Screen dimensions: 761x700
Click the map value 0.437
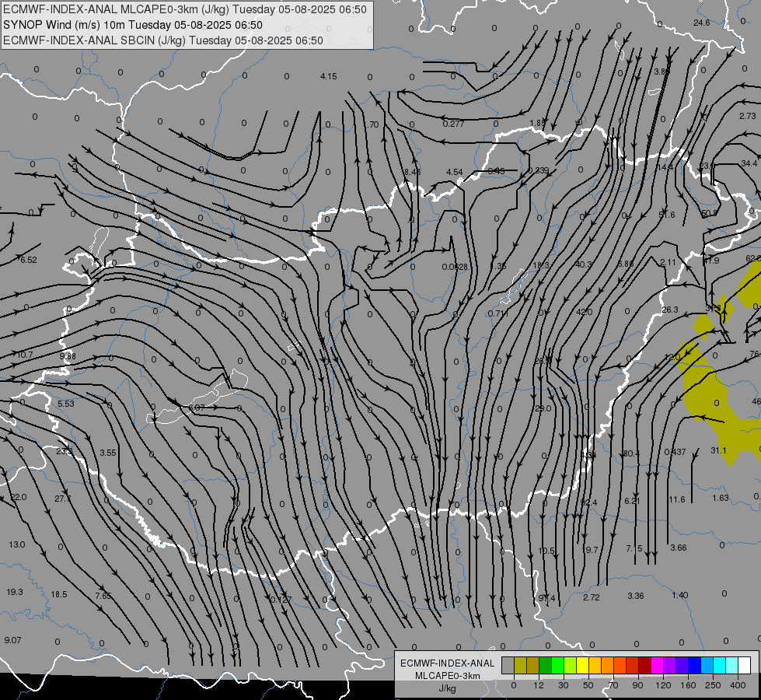(x=675, y=452)
